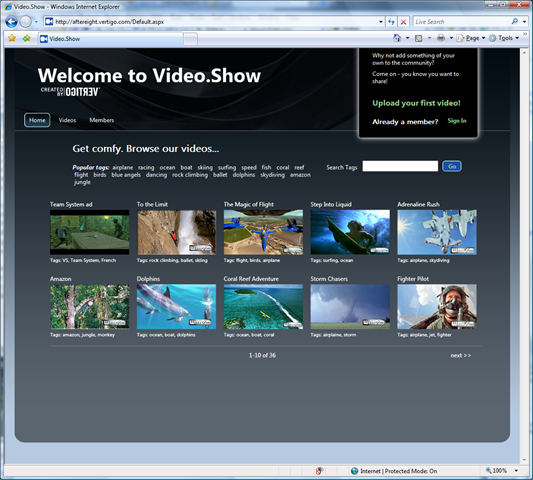Viewport: 533px width, 480px height.
Task: Expand the Feeds dropdown arrow
Action: click(429, 38)
